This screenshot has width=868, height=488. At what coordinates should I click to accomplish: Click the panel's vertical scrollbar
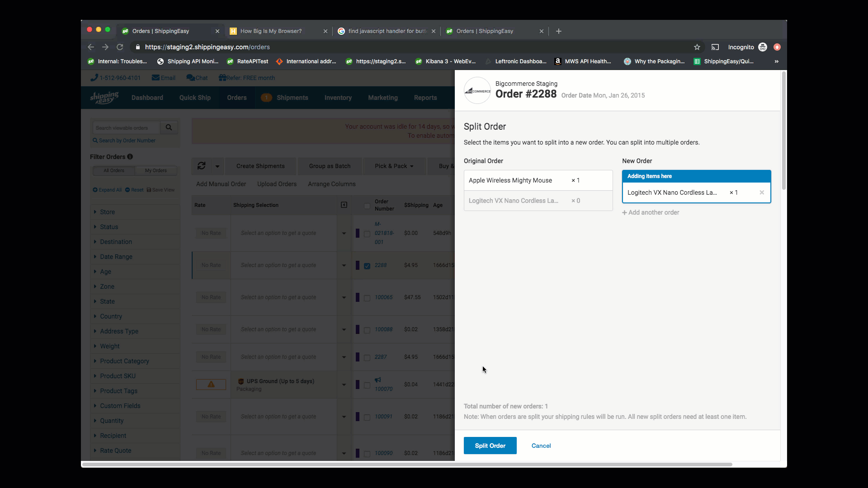point(783,131)
